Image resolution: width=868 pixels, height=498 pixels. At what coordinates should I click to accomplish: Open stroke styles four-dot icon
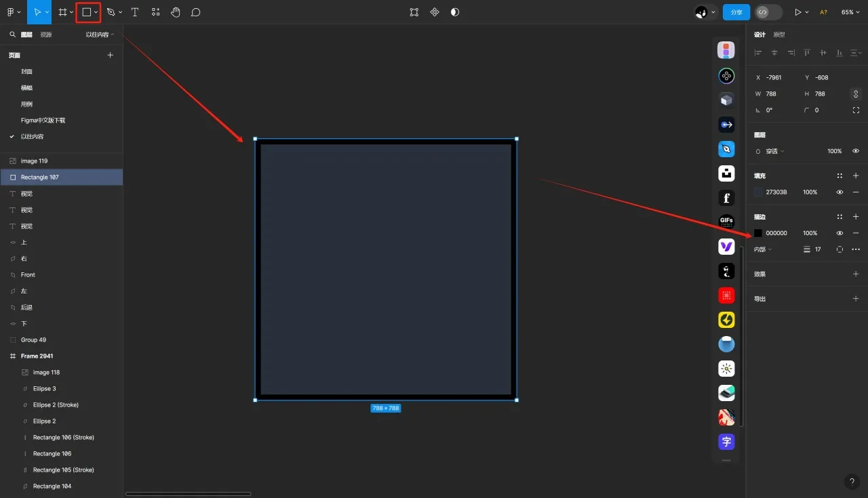pyautogui.click(x=840, y=217)
